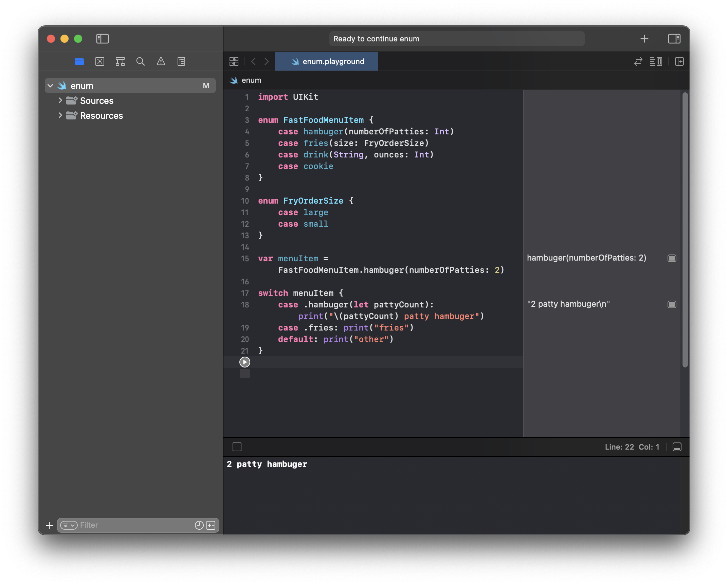Toggle the debug area visibility button
Screen dimensions: 728x585
coord(677,447)
